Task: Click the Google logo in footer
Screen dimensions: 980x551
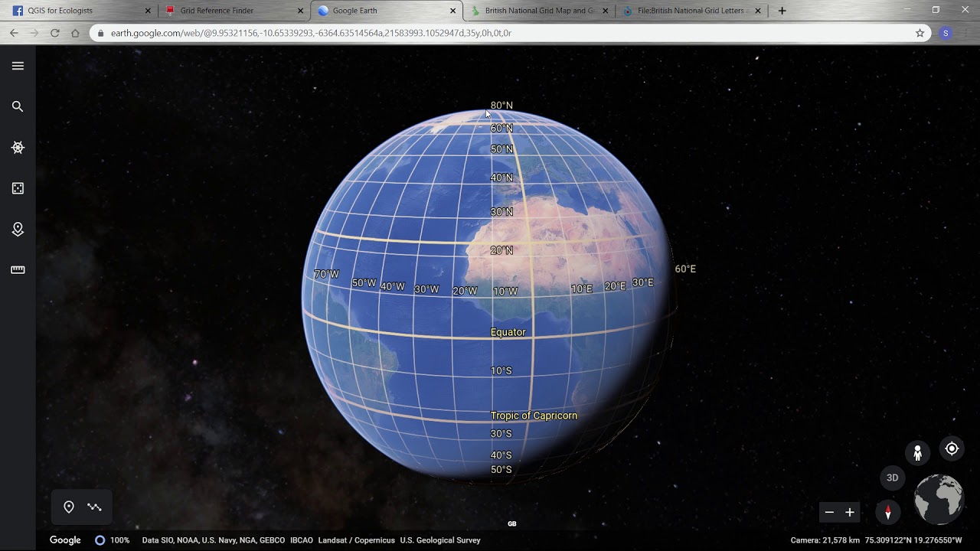Action: coord(65,540)
